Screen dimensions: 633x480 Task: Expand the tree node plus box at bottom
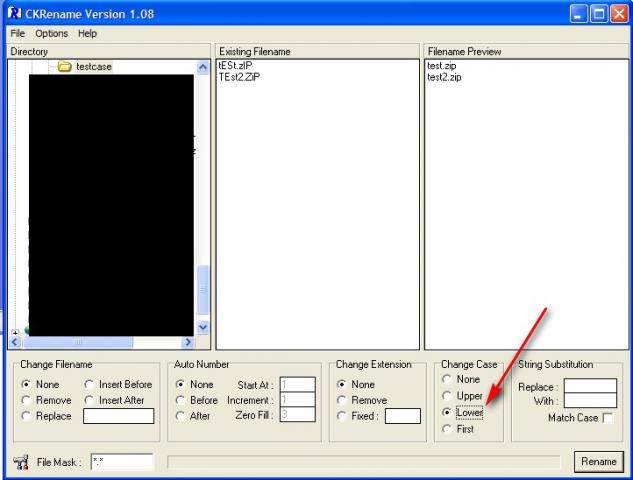pos(15,332)
